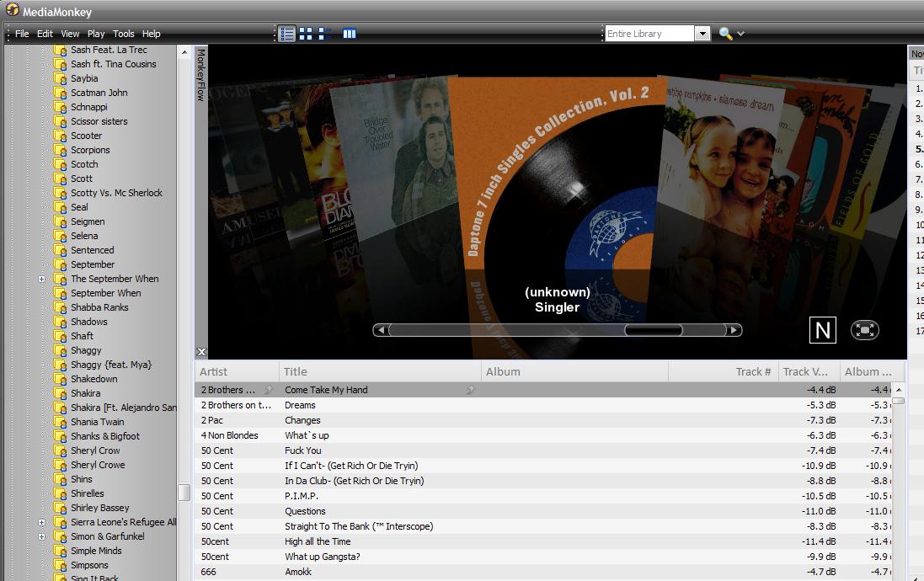Select track High all the Time
Image resolution: width=924 pixels, height=581 pixels.
click(318, 541)
